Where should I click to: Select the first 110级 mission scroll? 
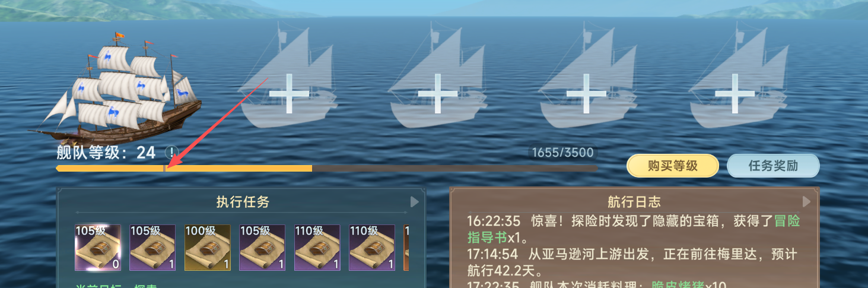[x=317, y=248]
